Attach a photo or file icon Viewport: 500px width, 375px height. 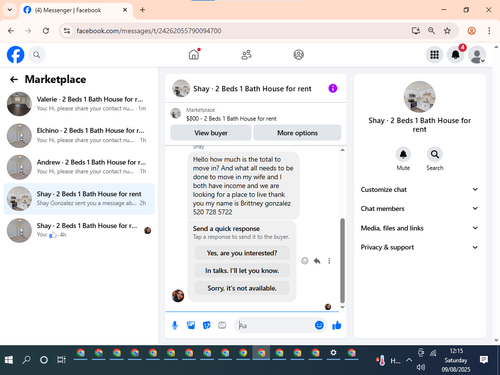click(x=191, y=325)
